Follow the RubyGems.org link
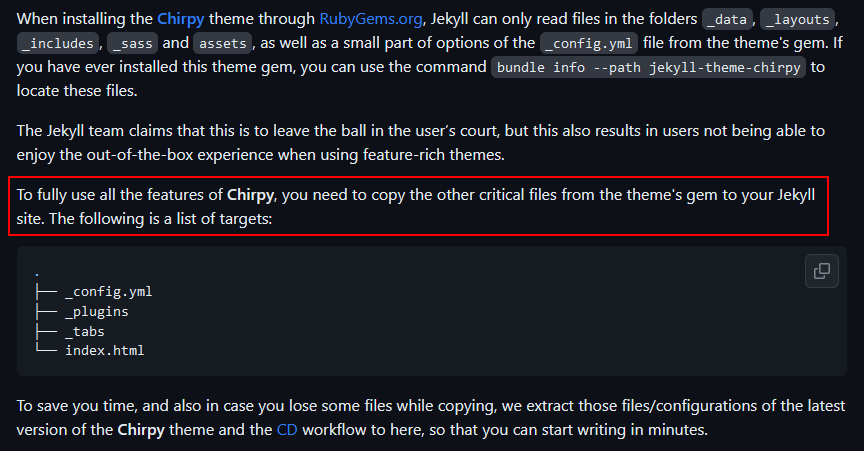 tap(371, 19)
